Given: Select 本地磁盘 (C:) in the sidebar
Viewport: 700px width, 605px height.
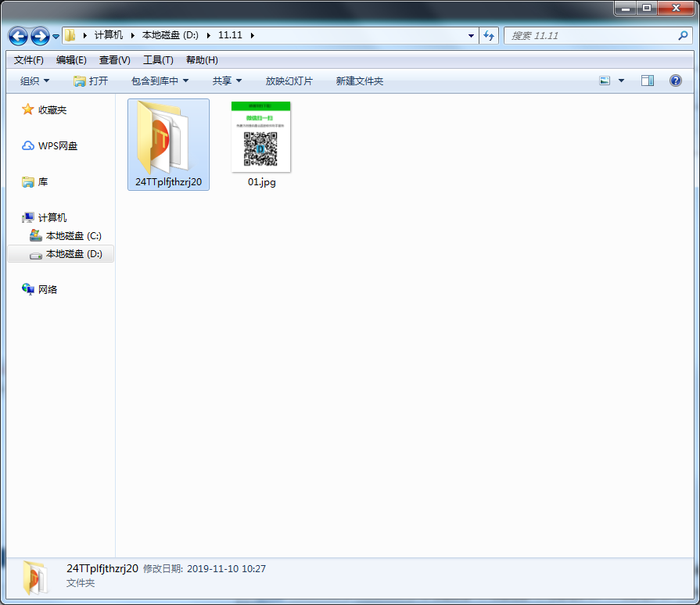Looking at the screenshot, I should coord(73,236).
